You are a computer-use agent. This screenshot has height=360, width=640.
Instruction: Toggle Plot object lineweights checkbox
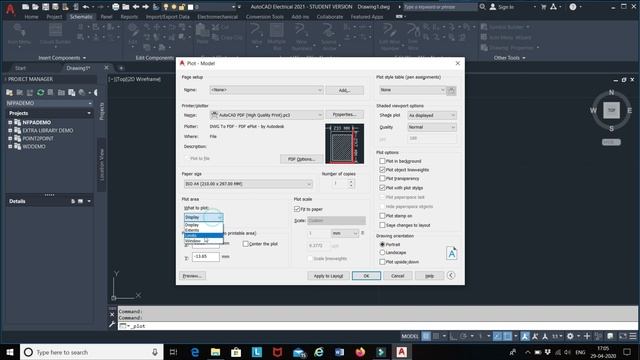pos(382,170)
